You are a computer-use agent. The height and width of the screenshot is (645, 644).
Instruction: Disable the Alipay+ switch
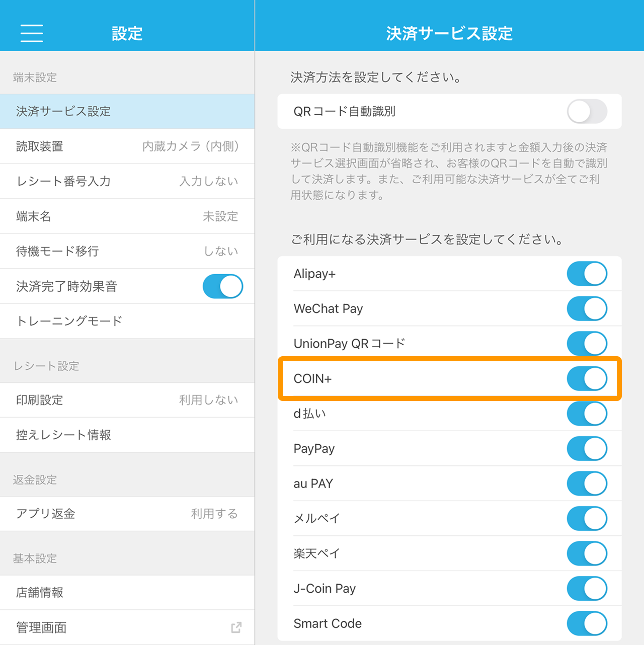pos(587,274)
